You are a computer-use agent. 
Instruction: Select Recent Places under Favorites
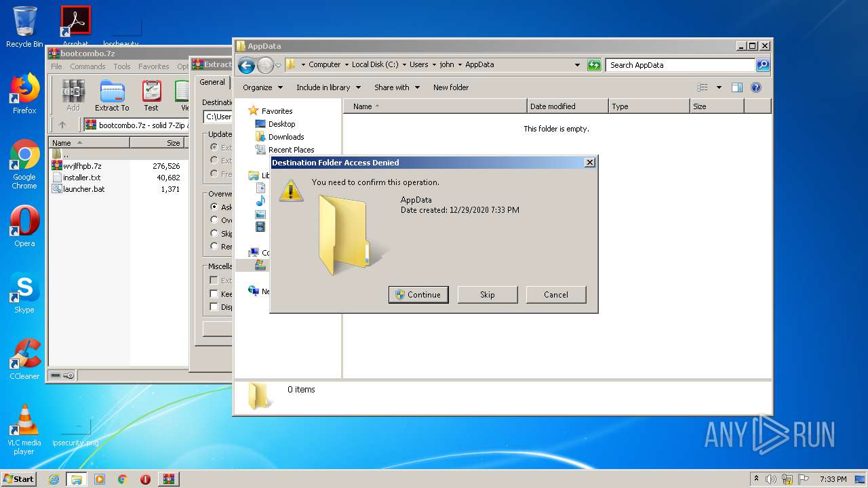point(291,150)
